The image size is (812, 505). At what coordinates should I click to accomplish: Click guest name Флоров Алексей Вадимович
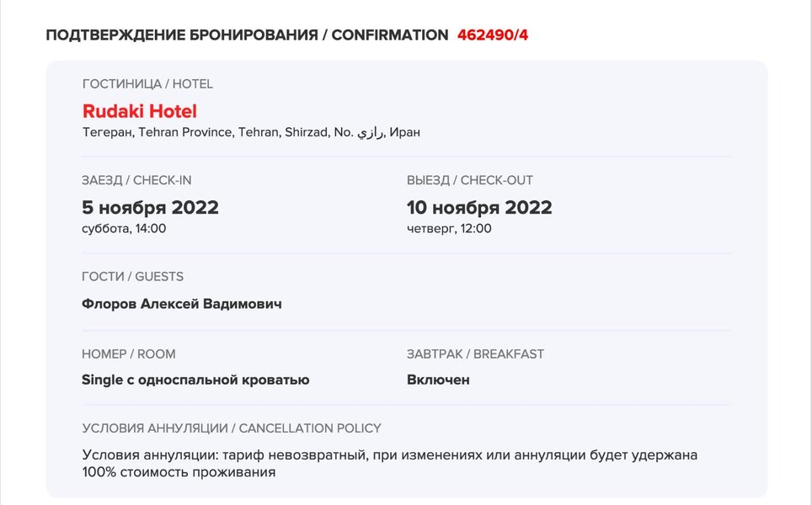(x=181, y=304)
